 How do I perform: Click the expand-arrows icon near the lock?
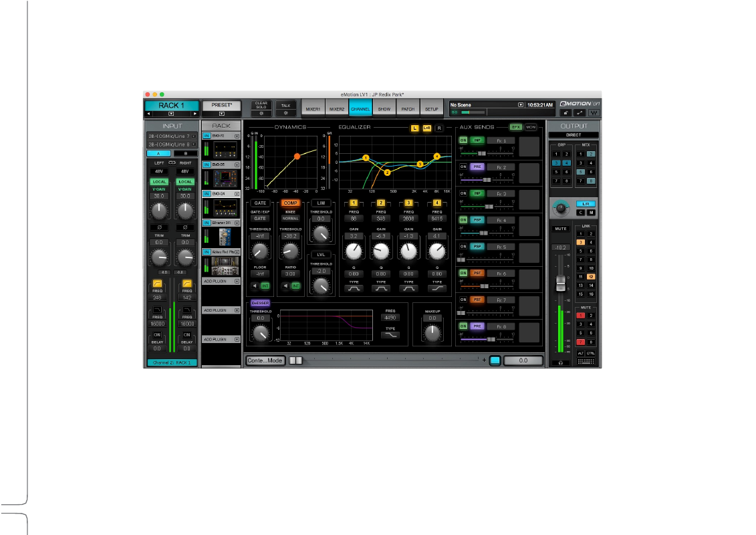click(580, 113)
